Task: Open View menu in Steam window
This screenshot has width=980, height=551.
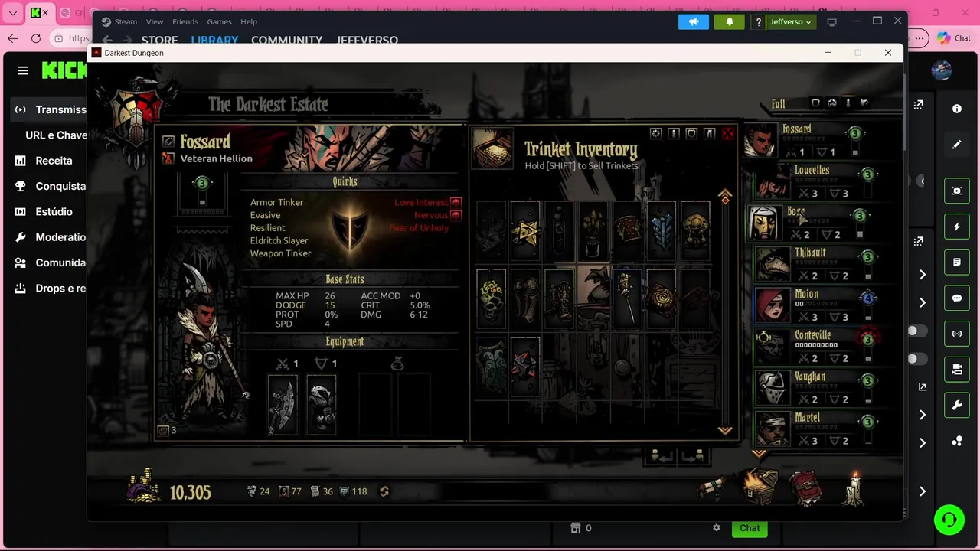Action: coord(155,21)
